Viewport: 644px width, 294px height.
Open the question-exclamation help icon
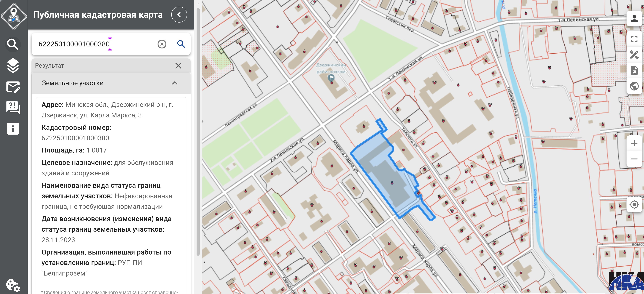click(13, 108)
